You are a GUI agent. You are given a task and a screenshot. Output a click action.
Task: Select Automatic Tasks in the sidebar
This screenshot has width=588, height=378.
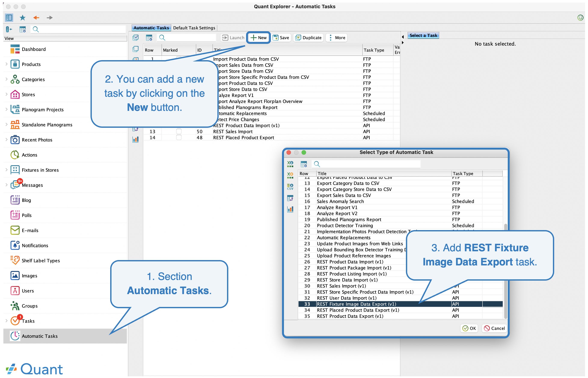pyautogui.click(x=65, y=336)
